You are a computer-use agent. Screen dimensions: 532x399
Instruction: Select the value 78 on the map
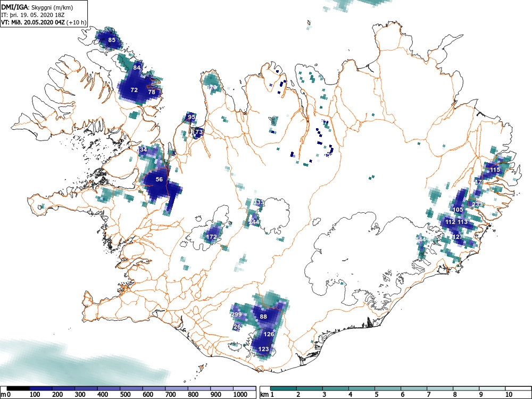[152, 92]
